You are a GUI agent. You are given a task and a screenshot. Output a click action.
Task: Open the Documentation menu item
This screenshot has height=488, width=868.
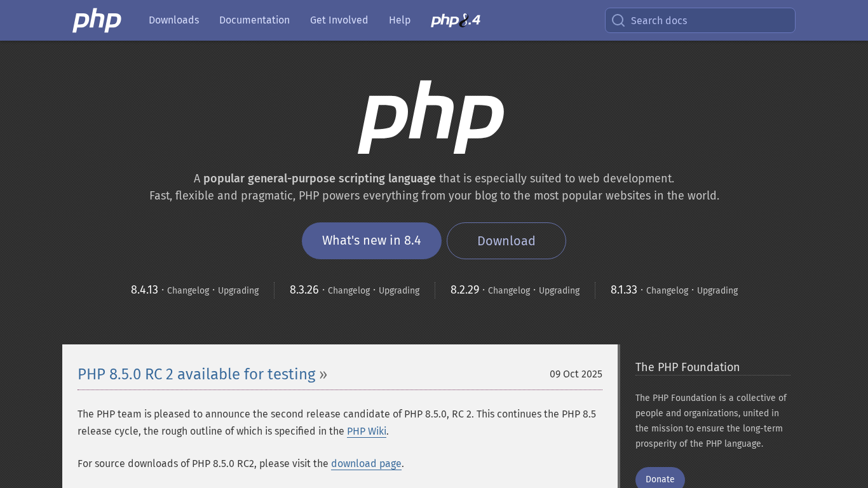pyautogui.click(x=254, y=20)
